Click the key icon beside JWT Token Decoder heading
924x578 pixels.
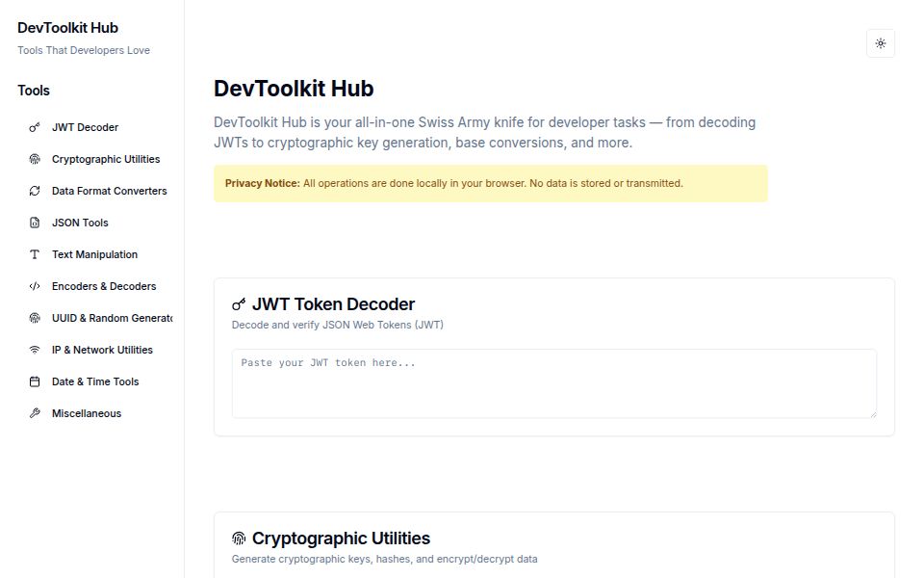(239, 303)
